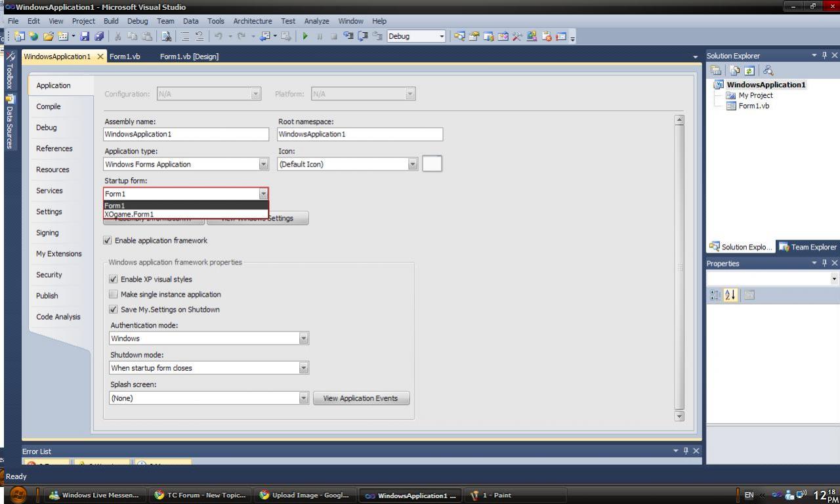Click the Find in Files binoculars icon
This screenshot has width=840, height=504.
tap(166, 36)
